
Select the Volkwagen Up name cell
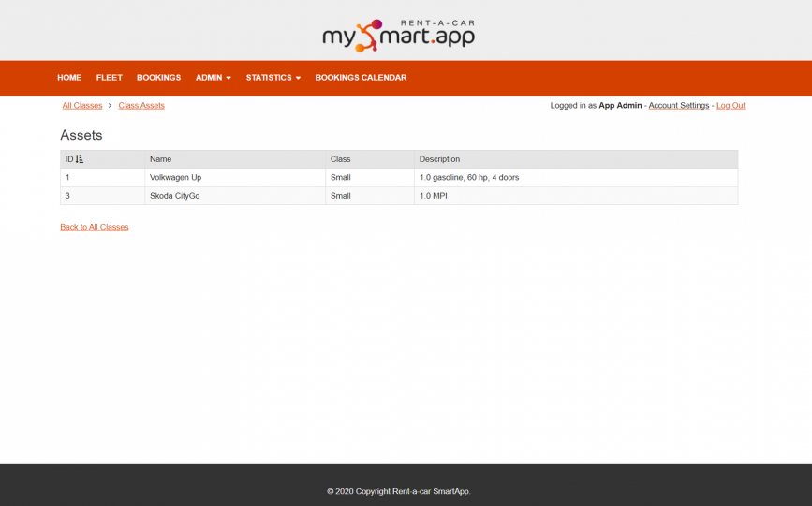point(235,178)
